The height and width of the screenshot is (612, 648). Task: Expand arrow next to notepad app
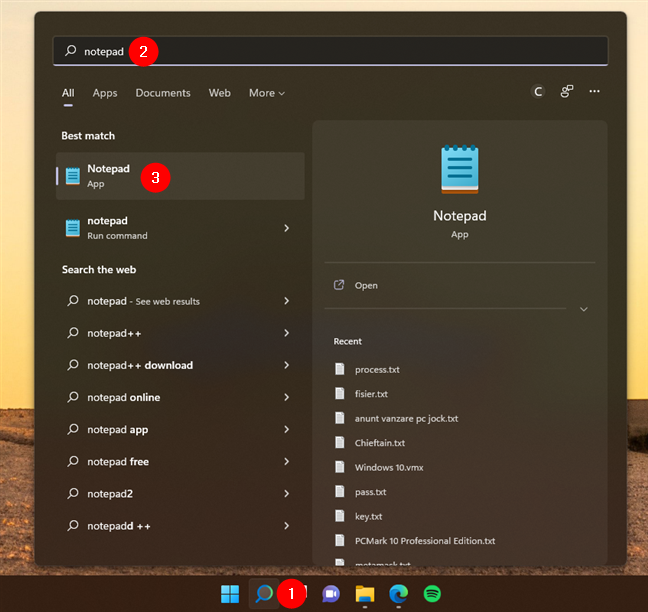pyautogui.click(x=286, y=429)
